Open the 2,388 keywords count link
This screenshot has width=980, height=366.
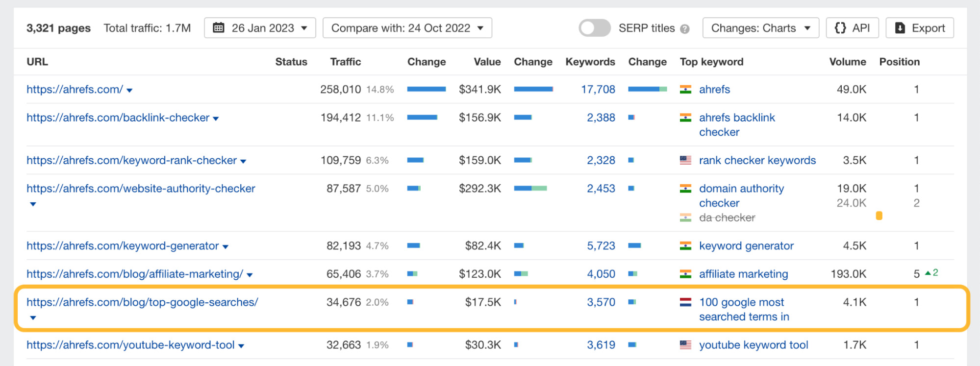[x=601, y=118]
